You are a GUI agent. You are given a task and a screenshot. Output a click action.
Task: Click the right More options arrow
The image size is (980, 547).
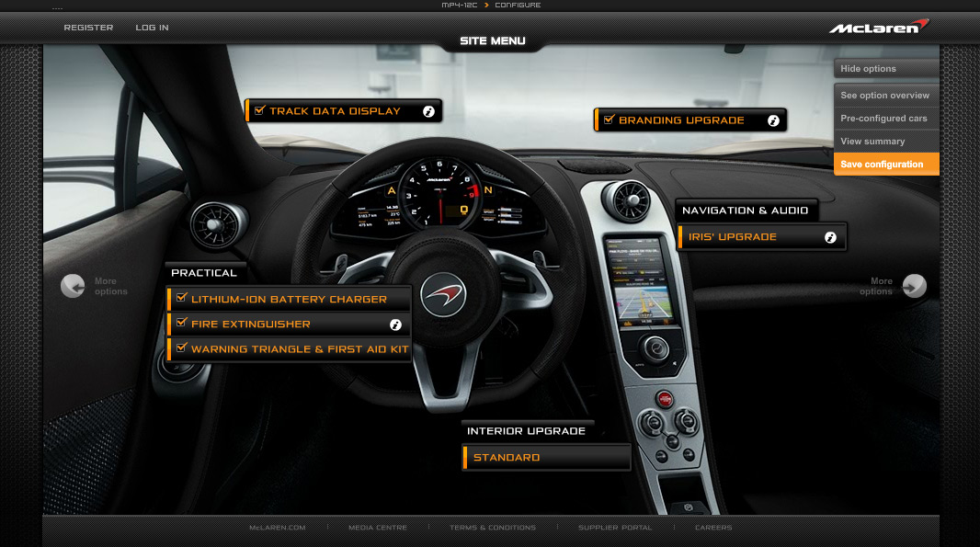[x=914, y=286]
